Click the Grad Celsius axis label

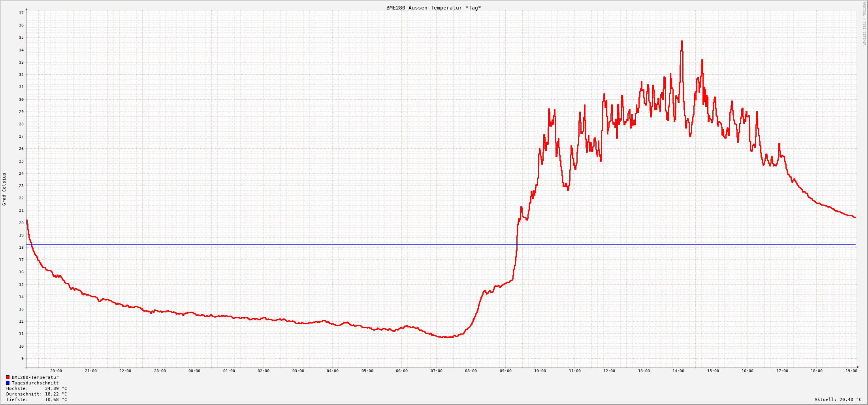point(4,189)
